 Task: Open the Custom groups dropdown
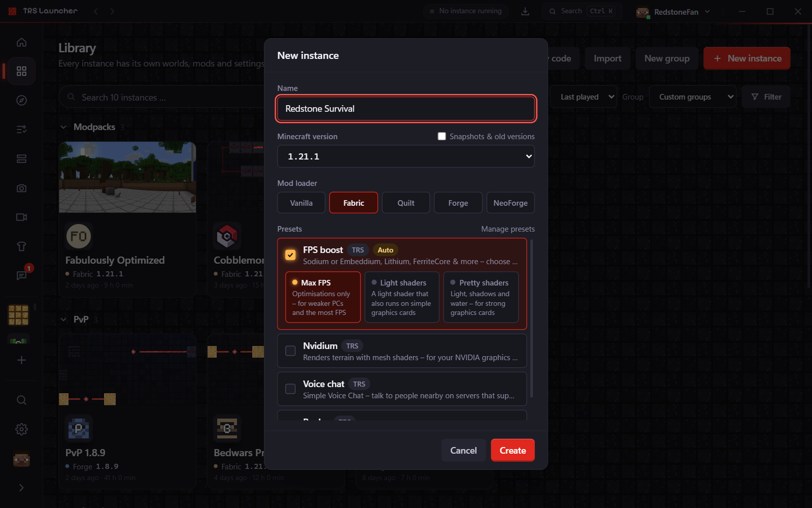tap(692, 97)
